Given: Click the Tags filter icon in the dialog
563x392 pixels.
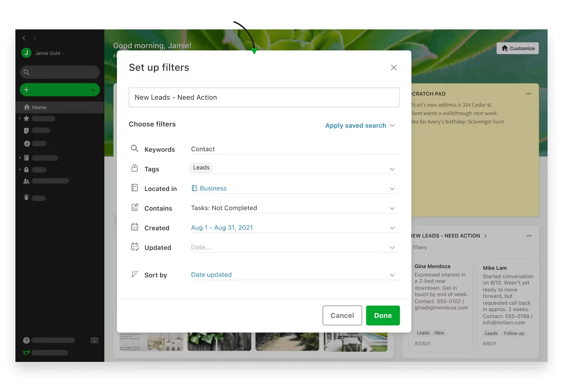Looking at the screenshot, I should coord(135,168).
